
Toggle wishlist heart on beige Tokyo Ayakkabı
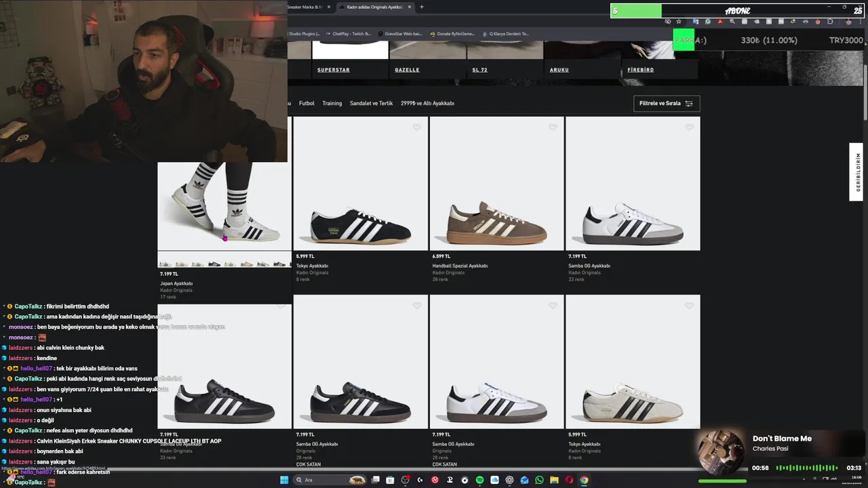point(689,306)
